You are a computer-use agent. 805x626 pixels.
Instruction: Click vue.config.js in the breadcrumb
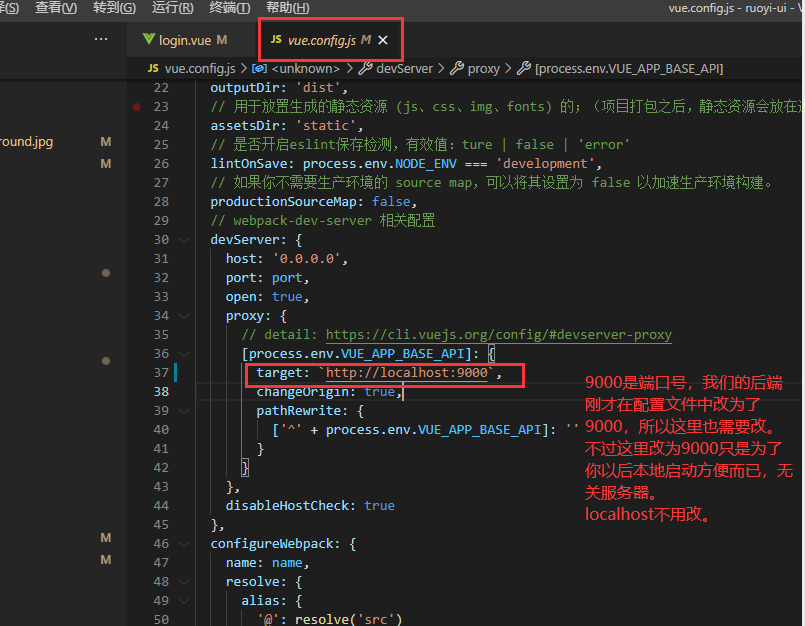tap(200, 68)
